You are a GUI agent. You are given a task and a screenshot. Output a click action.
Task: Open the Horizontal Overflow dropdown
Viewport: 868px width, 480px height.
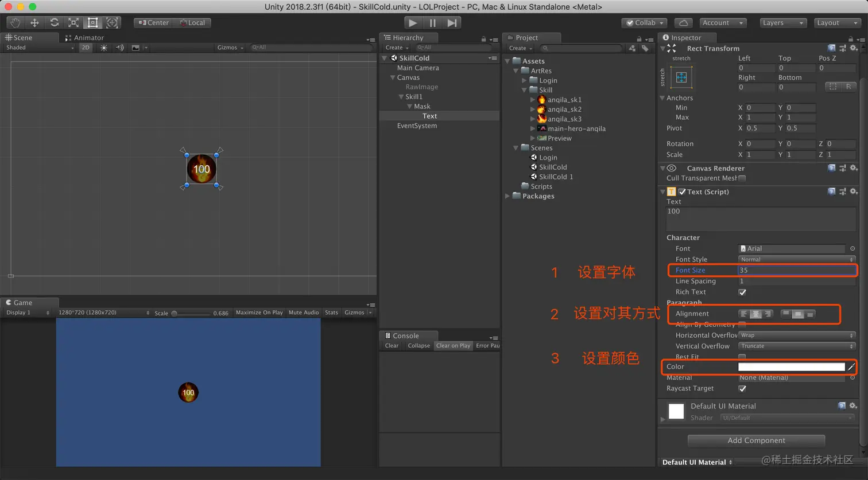point(797,335)
